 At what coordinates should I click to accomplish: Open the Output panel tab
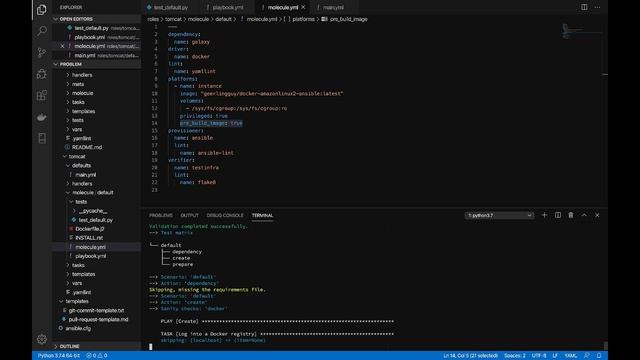point(189,215)
